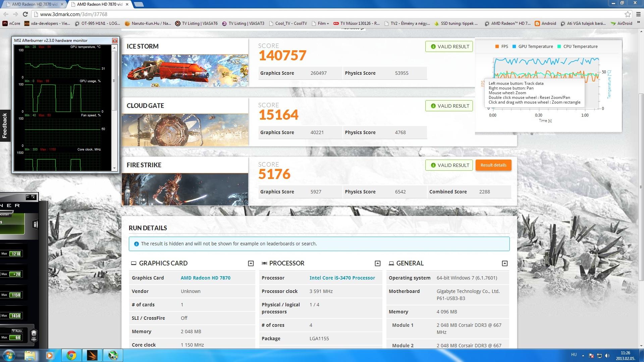This screenshot has width=644, height=362.
Task: Open Windows Media Player from taskbar
Action: tap(50, 355)
